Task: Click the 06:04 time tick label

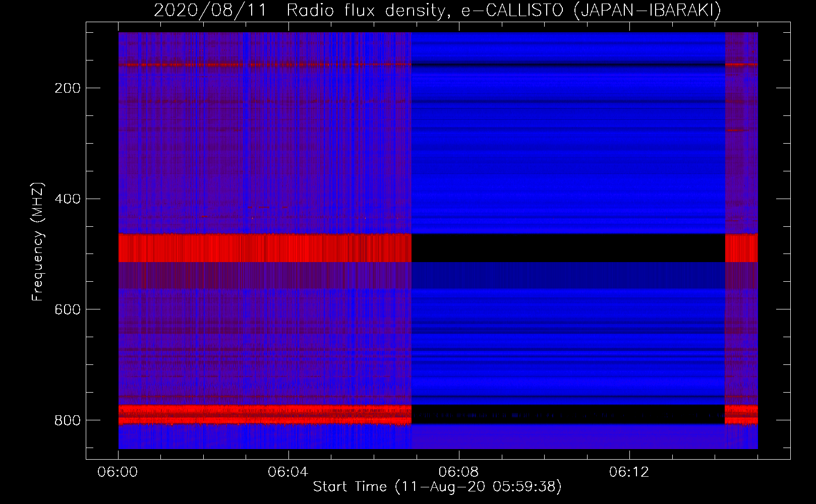Action: click(288, 472)
